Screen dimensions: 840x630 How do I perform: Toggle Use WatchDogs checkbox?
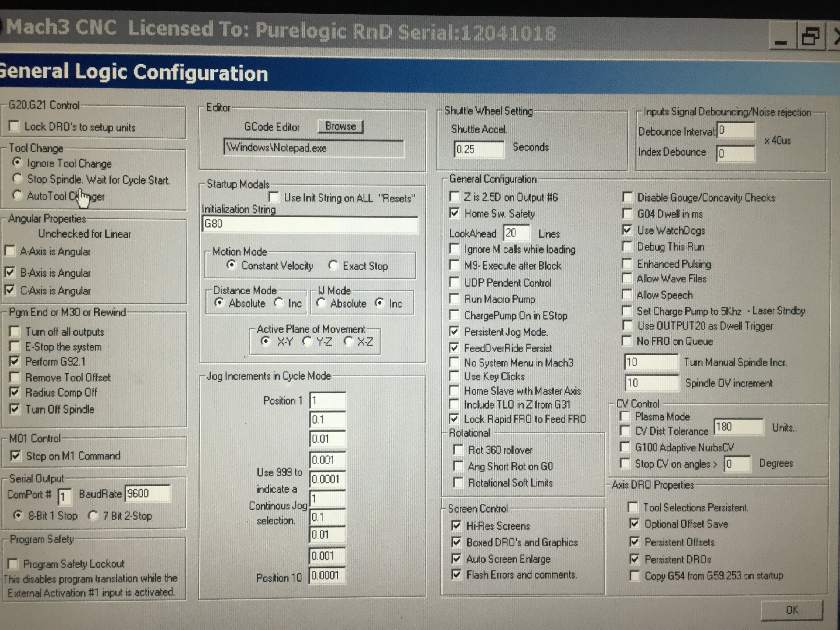point(627,230)
